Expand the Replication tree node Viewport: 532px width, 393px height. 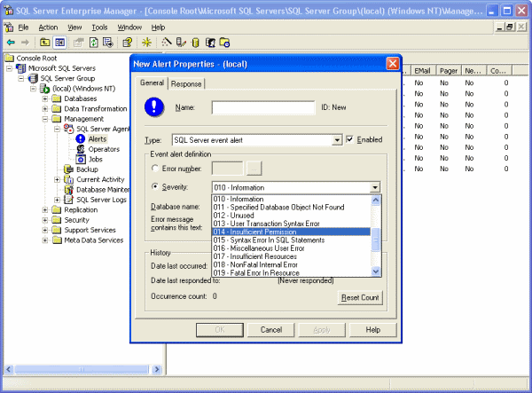coord(45,210)
